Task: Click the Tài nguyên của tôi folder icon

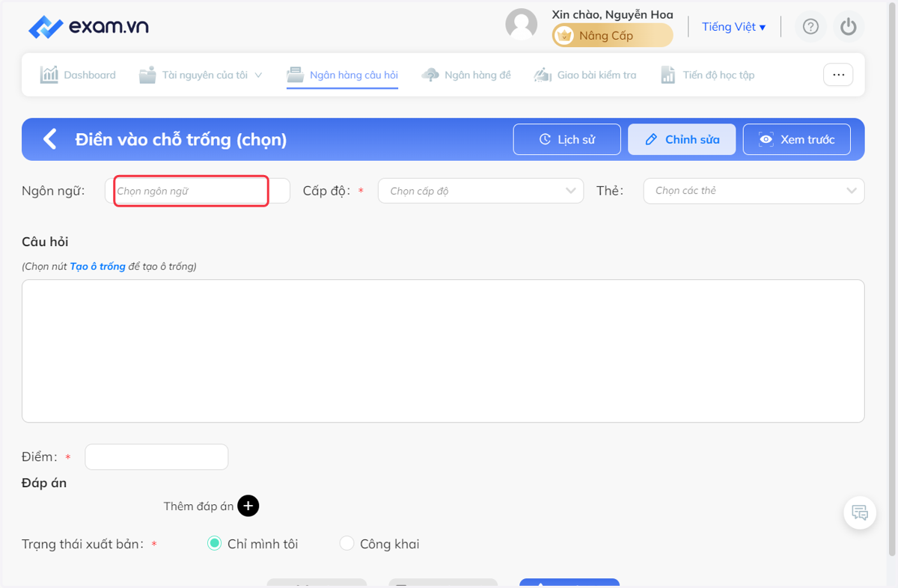Action: pyautogui.click(x=147, y=75)
